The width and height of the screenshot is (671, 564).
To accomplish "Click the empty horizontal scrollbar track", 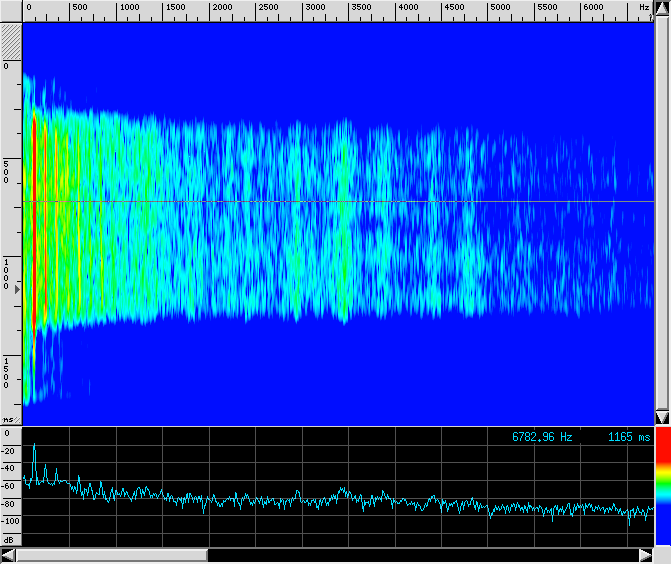I will [420, 555].
